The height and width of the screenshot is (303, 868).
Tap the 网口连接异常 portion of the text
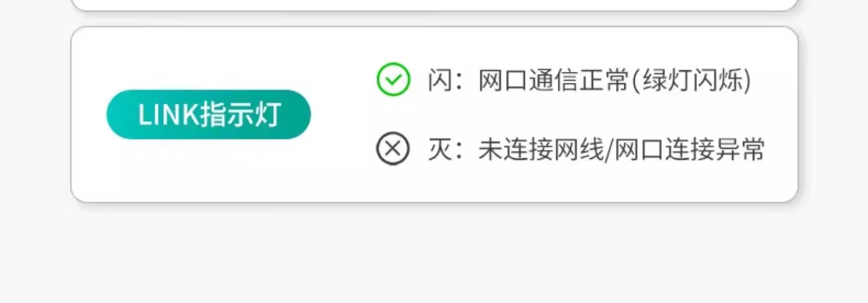[690, 149]
